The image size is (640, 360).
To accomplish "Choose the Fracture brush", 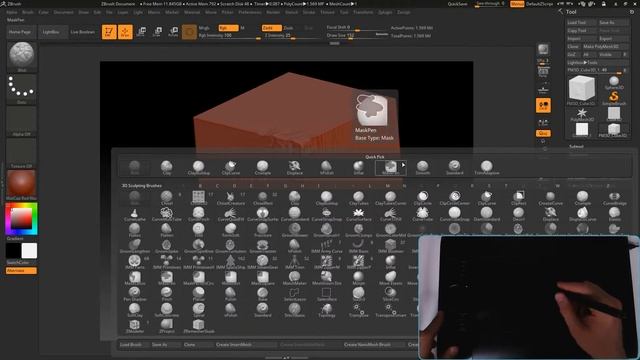I will click(262, 230).
